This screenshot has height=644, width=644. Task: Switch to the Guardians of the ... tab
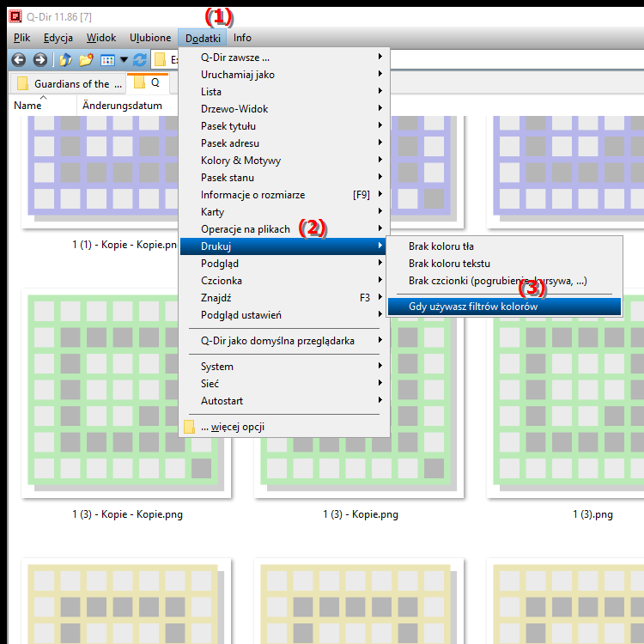click(x=68, y=84)
